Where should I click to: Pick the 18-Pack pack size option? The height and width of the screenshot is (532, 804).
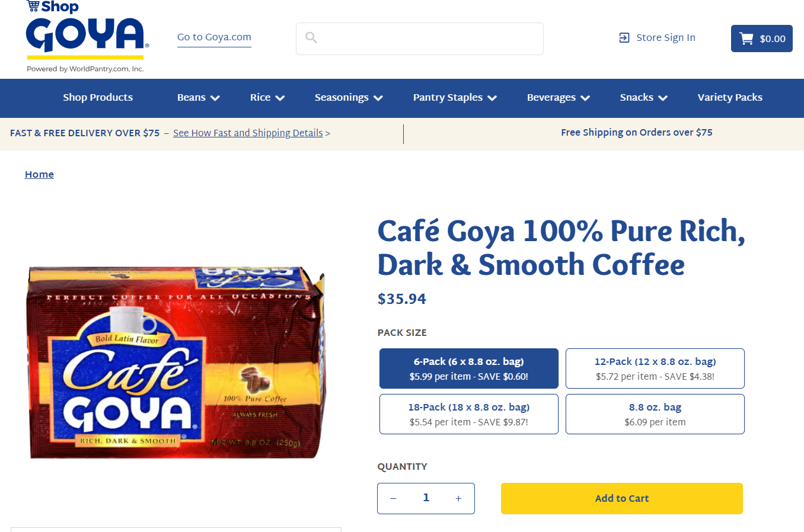[x=469, y=414]
